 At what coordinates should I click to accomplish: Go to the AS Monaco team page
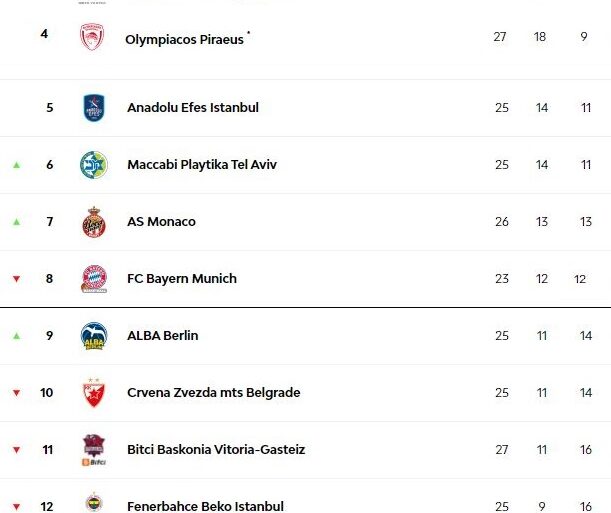click(x=161, y=222)
